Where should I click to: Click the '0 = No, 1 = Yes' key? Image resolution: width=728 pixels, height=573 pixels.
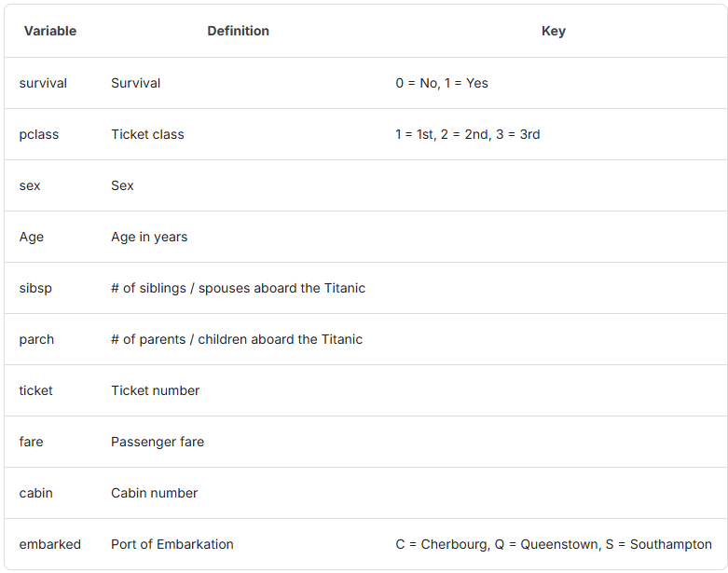pos(442,83)
